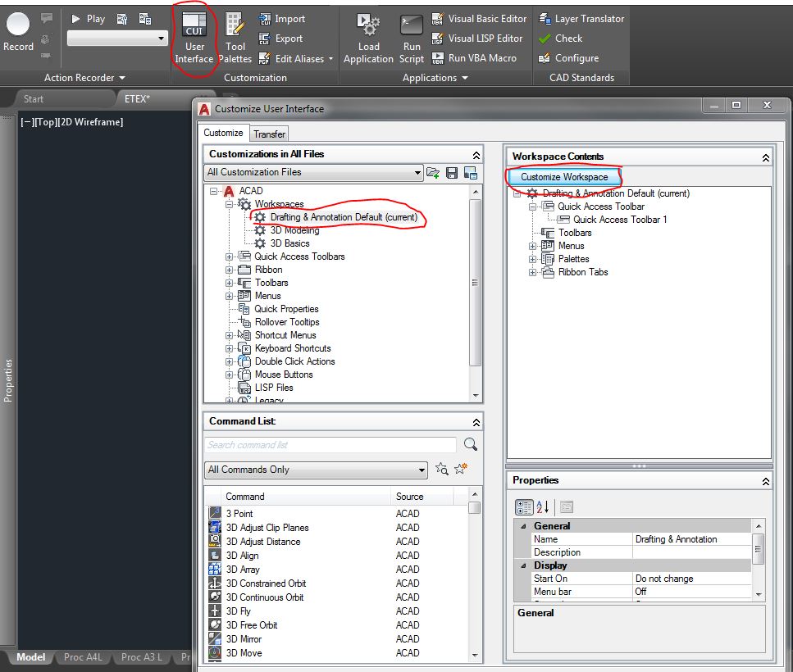Screen dimensions: 793x672
Task: Expand Ribbon tree node
Action: [229, 270]
